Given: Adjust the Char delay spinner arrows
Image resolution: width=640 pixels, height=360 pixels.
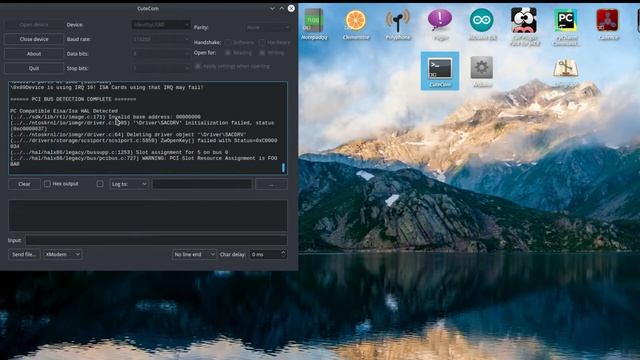Looking at the screenshot, I should [x=283, y=254].
